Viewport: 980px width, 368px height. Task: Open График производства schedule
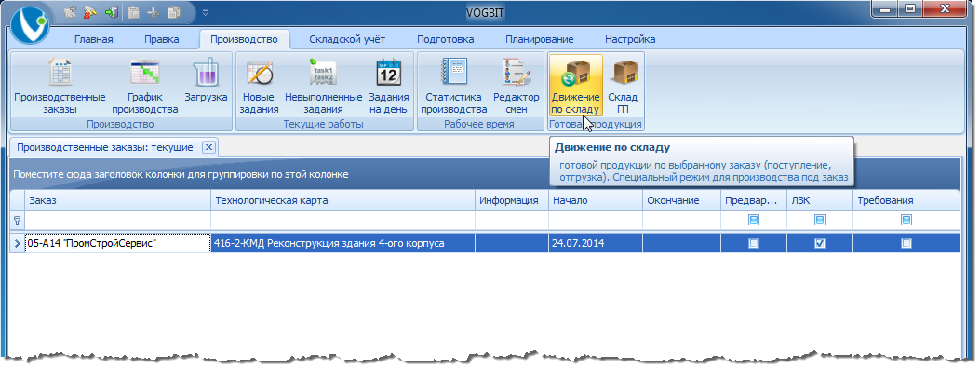(145, 86)
